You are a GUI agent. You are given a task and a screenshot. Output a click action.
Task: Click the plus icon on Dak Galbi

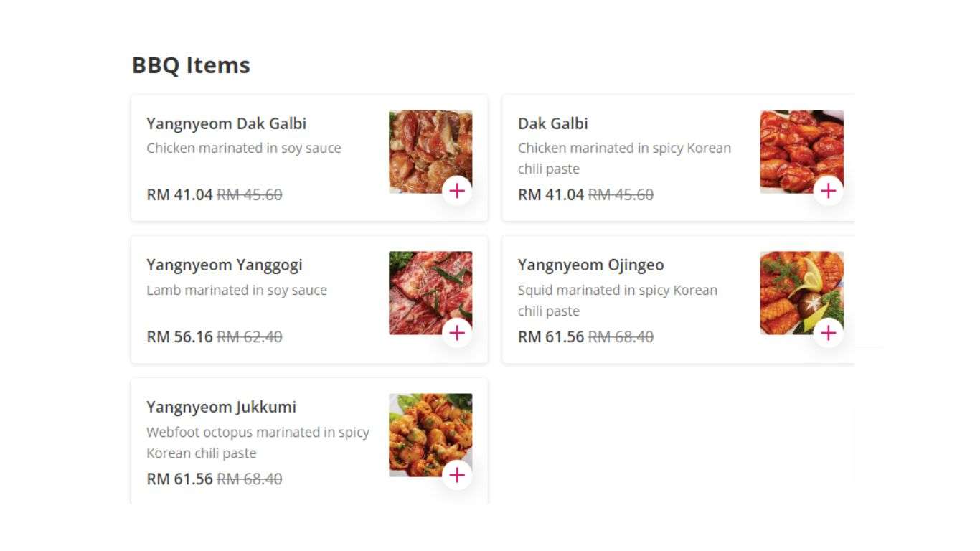[x=829, y=191]
